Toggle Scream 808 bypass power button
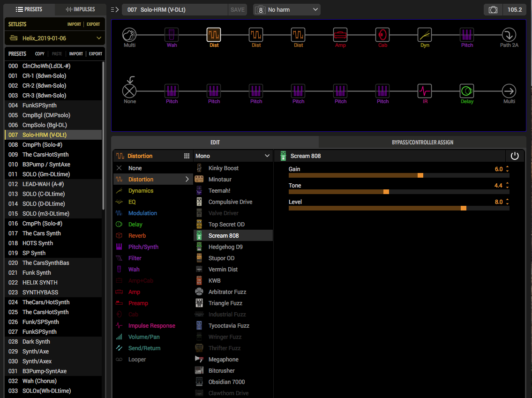 coord(514,156)
